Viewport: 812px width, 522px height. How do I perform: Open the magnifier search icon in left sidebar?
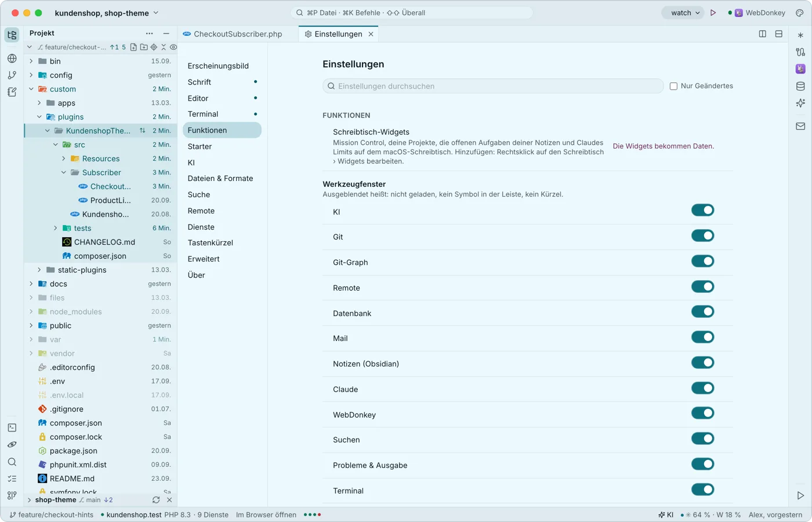coord(12,462)
